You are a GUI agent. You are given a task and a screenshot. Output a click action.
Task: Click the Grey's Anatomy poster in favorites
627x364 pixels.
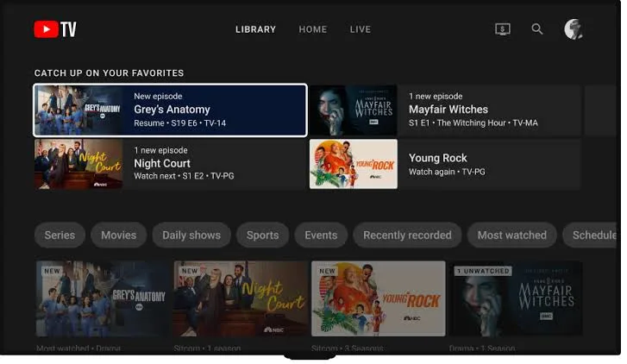click(x=78, y=110)
